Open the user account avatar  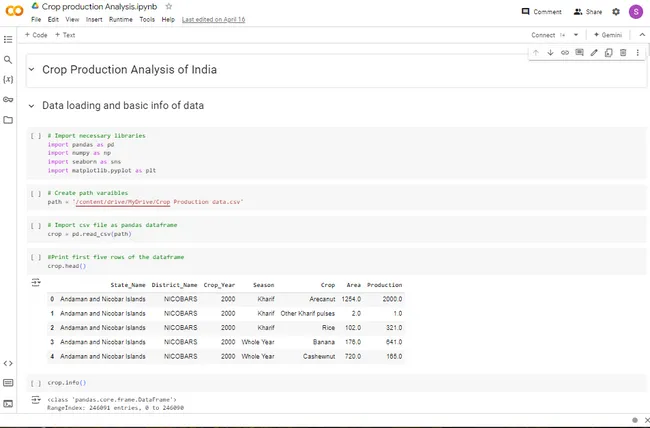pyautogui.click(x=636, y=12)
